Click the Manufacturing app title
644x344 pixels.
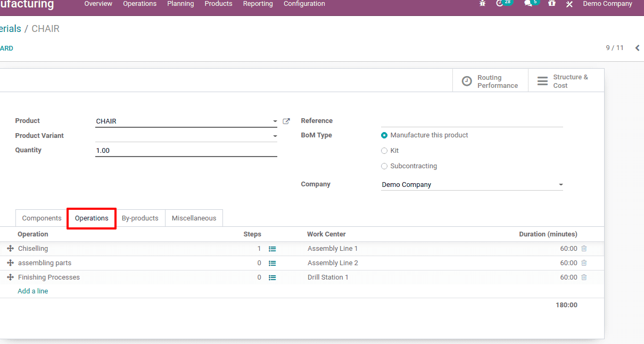[x=27, y=5]
